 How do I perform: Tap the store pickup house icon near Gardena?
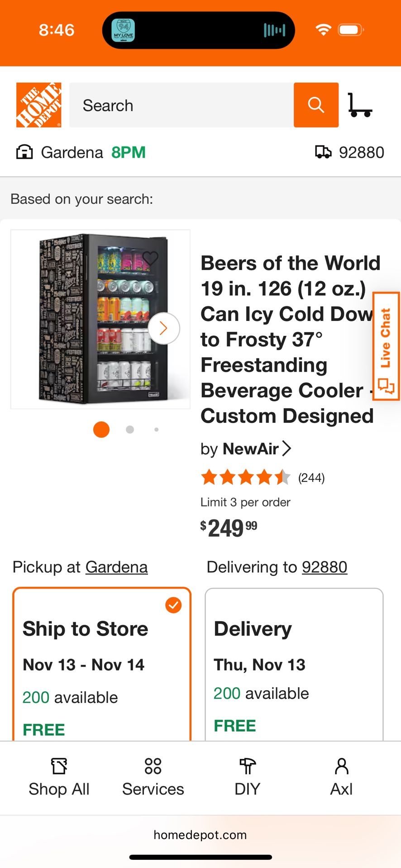click(25, 152)
